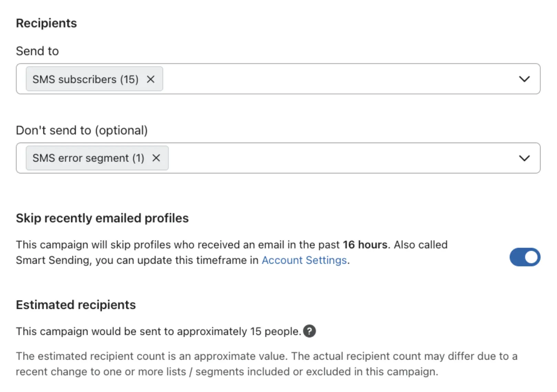557x392 pixels.
Task: Click the Smart Sending description text
Action: pyautogui.click(x=138, y=260)
